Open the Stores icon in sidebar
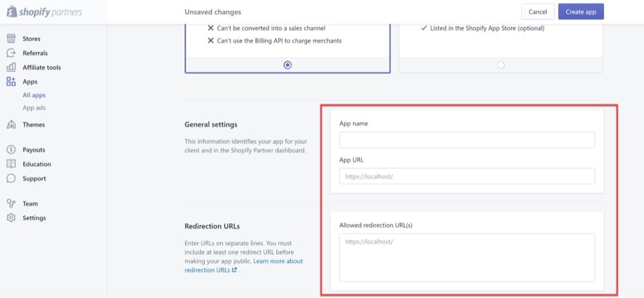The height and width of the screenshot is (298, 644). pos(11,39)
